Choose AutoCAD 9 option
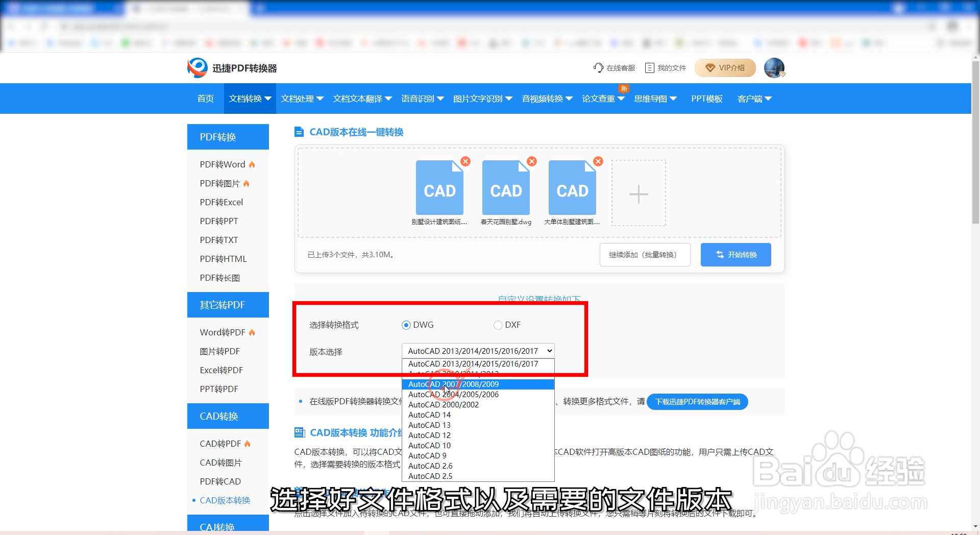The width and height of the screenshot is (980, 535). pos(478,456)
